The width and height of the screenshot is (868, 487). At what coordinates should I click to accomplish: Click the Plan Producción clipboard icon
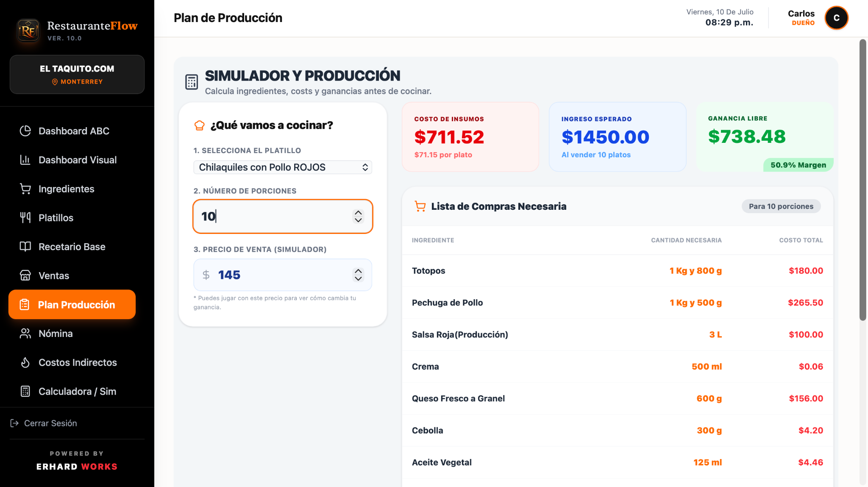25,305
